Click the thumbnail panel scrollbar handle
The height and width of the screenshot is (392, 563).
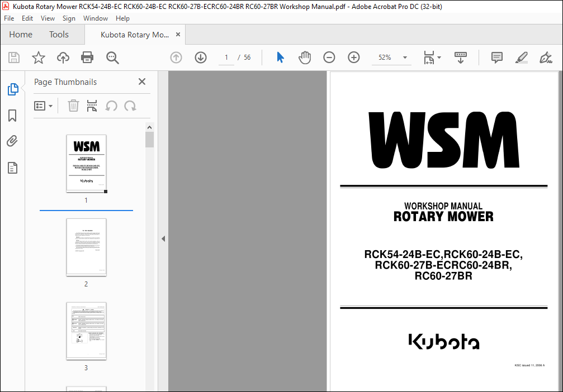pyautogui.click(x=150, y=140)
